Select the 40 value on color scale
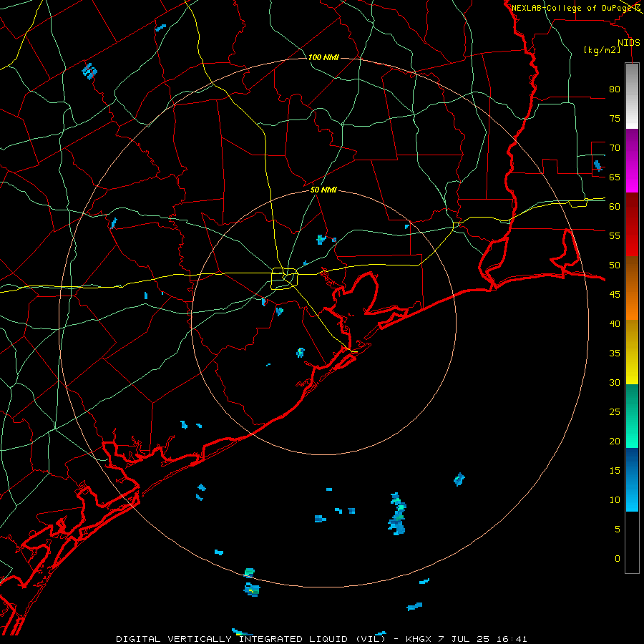Image resolution: width=644 pixels, height=644 pixels. click(615, 323)
